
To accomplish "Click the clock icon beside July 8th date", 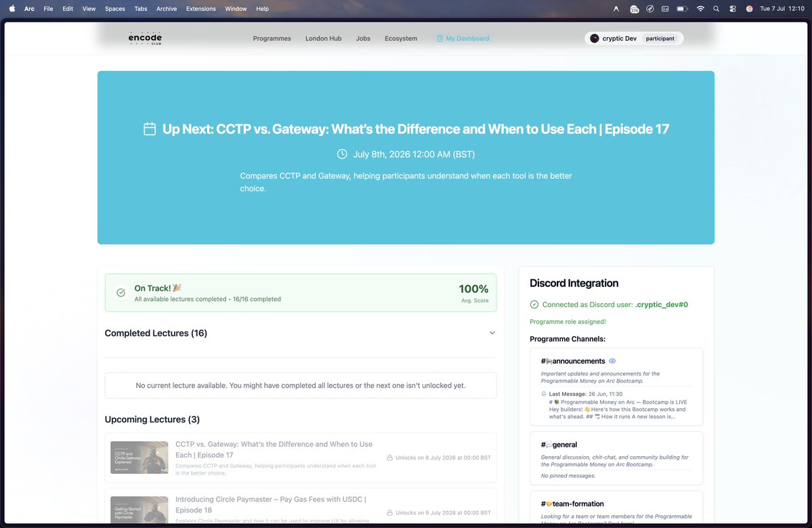I will 342,154.
